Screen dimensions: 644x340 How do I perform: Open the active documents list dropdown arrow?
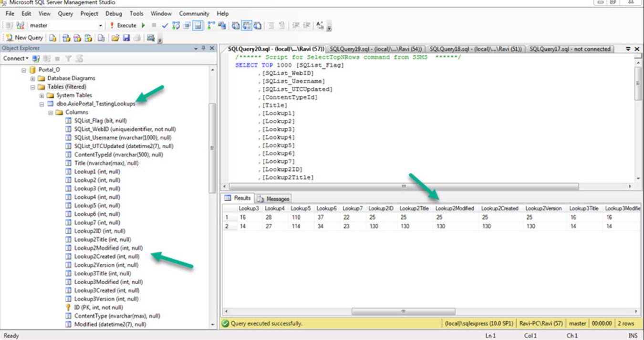tap(628, 49)
